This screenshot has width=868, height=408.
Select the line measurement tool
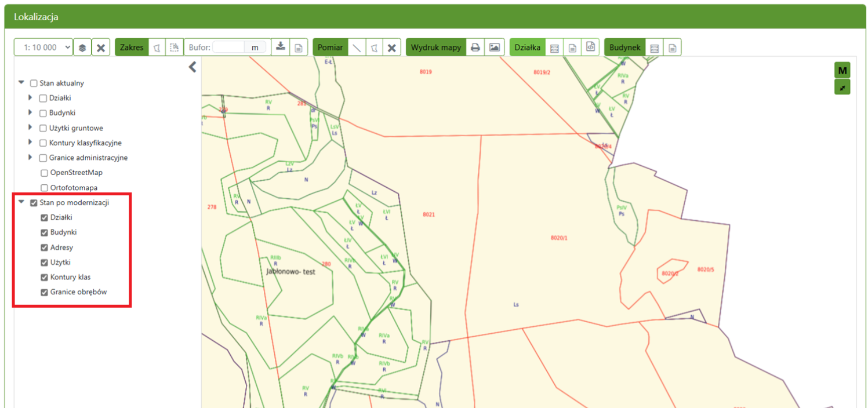point(357,48)
